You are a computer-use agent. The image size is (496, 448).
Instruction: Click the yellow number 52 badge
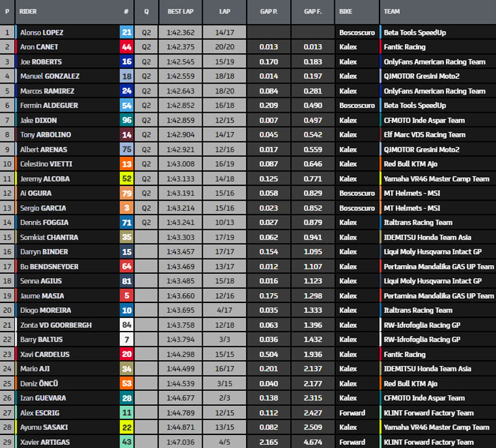[x=126, y=178]
